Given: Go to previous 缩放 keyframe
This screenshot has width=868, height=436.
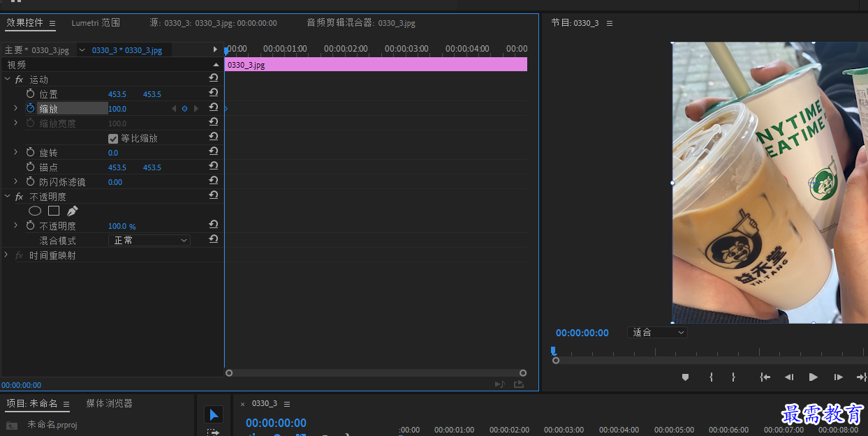Looking at the screenshot, I should click(x=174, y=108).
